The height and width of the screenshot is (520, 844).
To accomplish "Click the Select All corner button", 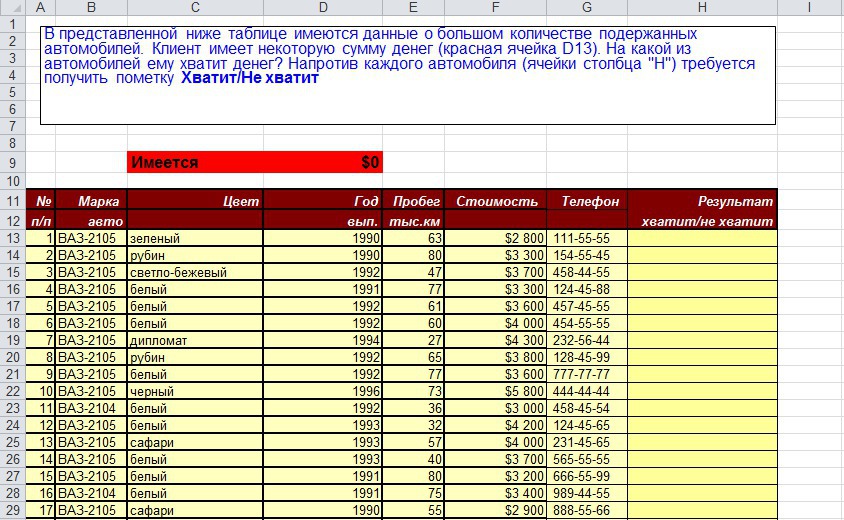I will pyautogui.click(x=13, y=8).
